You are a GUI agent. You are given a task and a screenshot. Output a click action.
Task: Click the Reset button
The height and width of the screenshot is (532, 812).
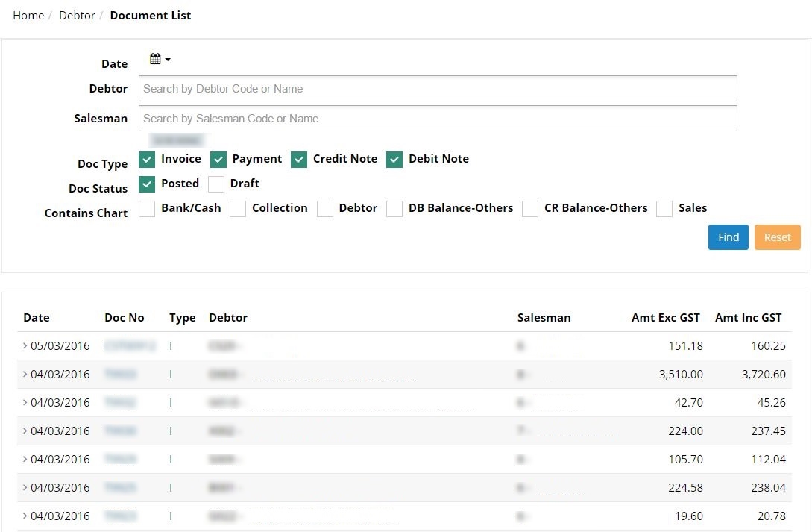point(777,237)
